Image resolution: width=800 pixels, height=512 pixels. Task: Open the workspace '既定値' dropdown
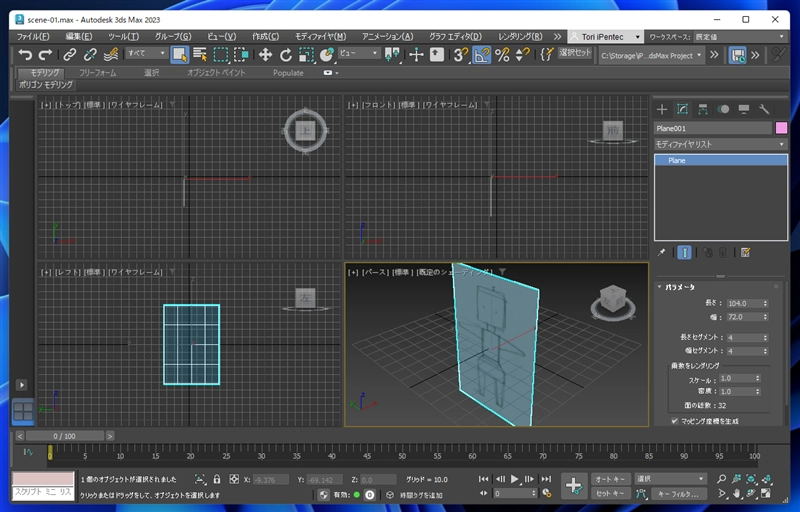click(x=740, y=37)
